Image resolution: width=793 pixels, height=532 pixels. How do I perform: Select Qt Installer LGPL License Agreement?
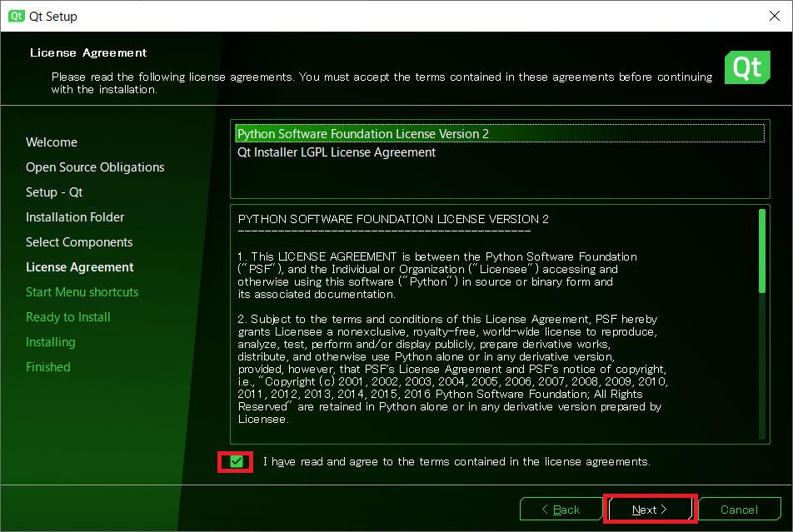500,152
